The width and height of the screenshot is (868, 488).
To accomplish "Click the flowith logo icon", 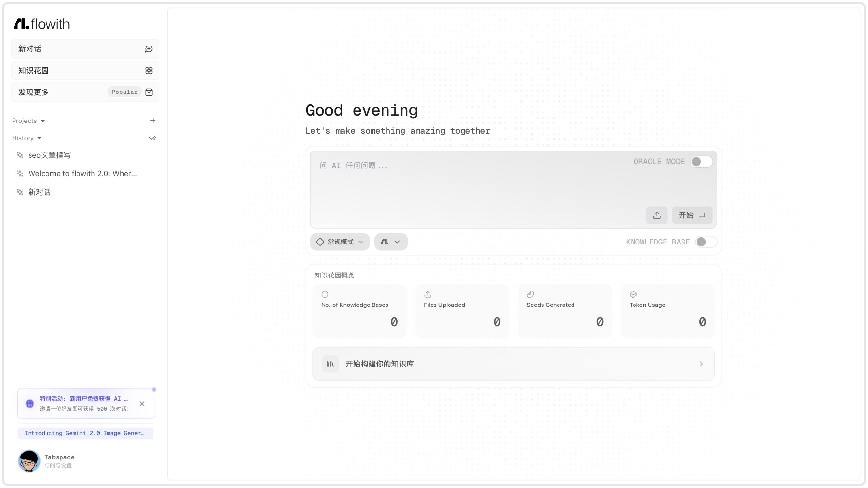I will (x=21, y=24).
